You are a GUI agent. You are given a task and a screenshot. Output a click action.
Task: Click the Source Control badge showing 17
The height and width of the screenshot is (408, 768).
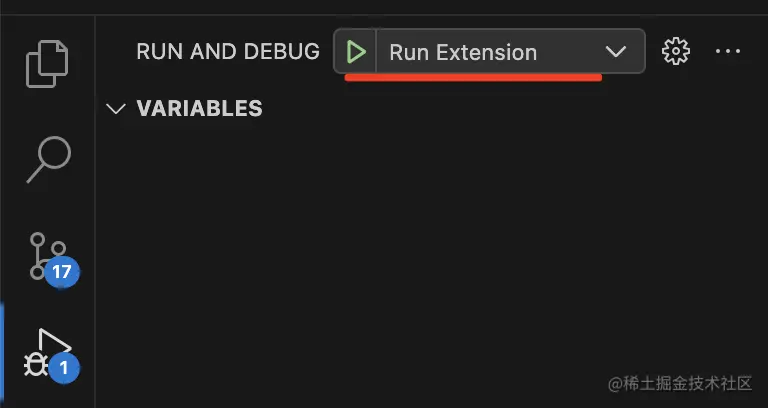coord(62,272)
